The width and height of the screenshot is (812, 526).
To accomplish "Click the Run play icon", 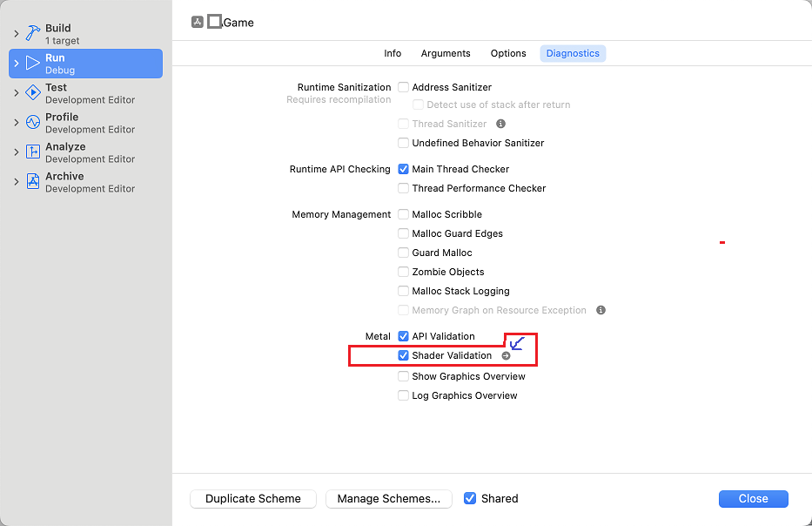I will click(x=33, y=63).
